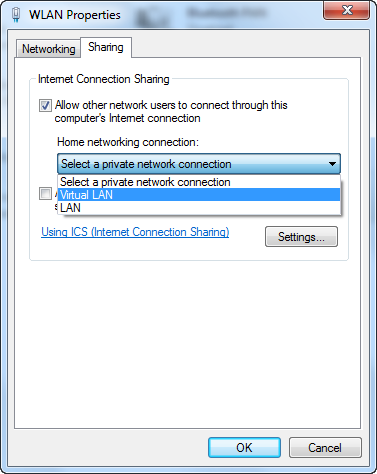Open the Settings... button
The height and width of the screenshot is (474, 377).
[x=301, y=237]
